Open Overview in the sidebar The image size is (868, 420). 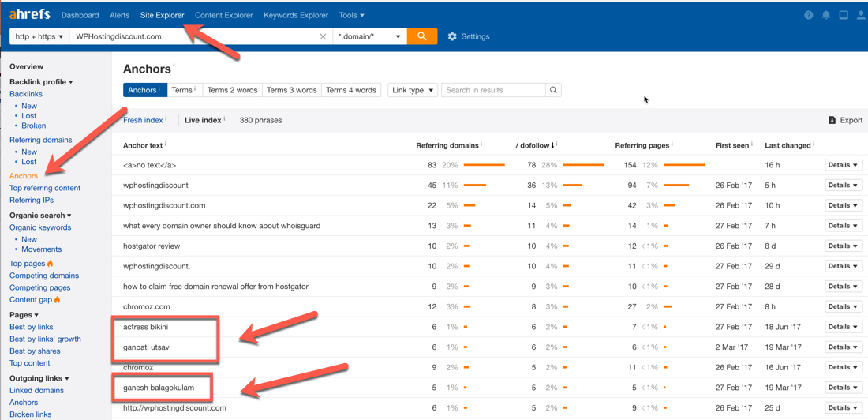(x=26, y=66)
